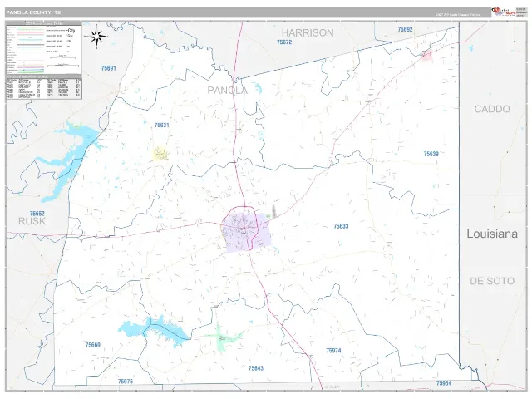The image size is (532, 399).
Task: Click the purple shaded city area at the map center
Action: point(246,232)
